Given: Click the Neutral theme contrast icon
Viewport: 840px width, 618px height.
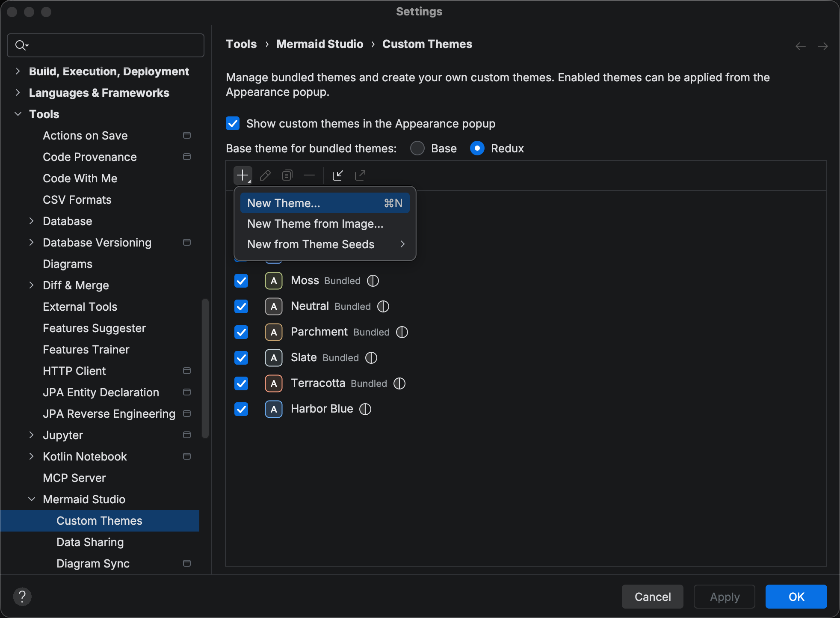Looking at the screenshot, I should coord(383,306).
